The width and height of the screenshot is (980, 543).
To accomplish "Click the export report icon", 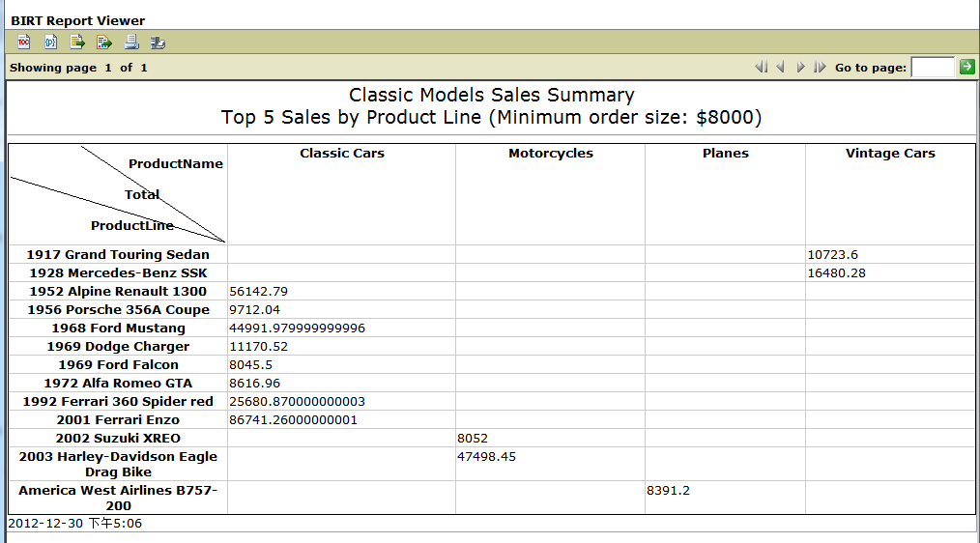I will click(104, 42).
